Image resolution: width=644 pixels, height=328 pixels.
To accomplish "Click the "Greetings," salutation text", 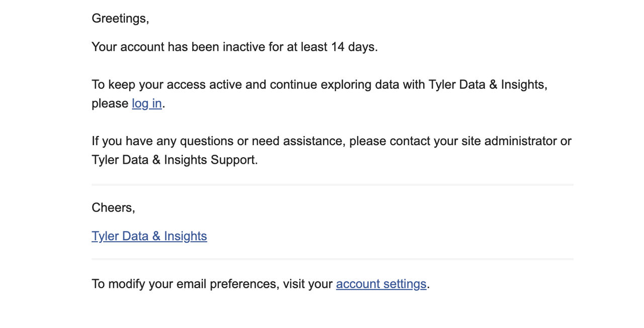I will click(x=120, y=19).
